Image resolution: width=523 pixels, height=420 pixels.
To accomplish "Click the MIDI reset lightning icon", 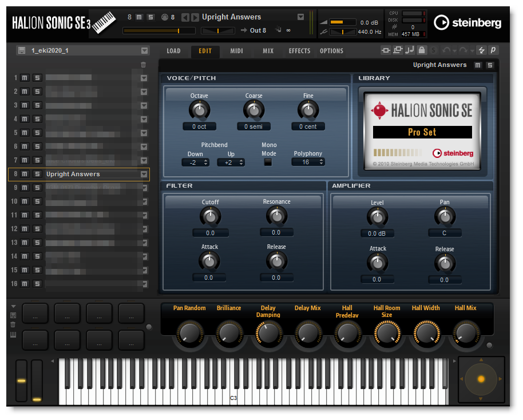I will (x=481, y=50).
